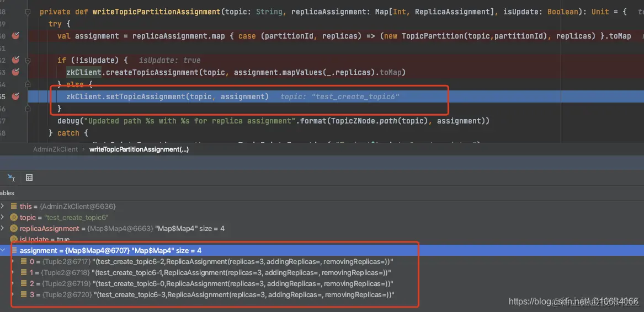Image resolution: width=644 pixels, height=312 pixels.
Task: Click the inline hint topic: "test_create_topic6"
Action: point(340,97)
